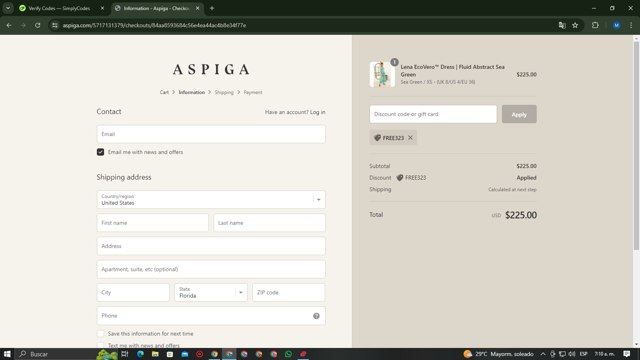Check Save this information for next time

(100, 333)
